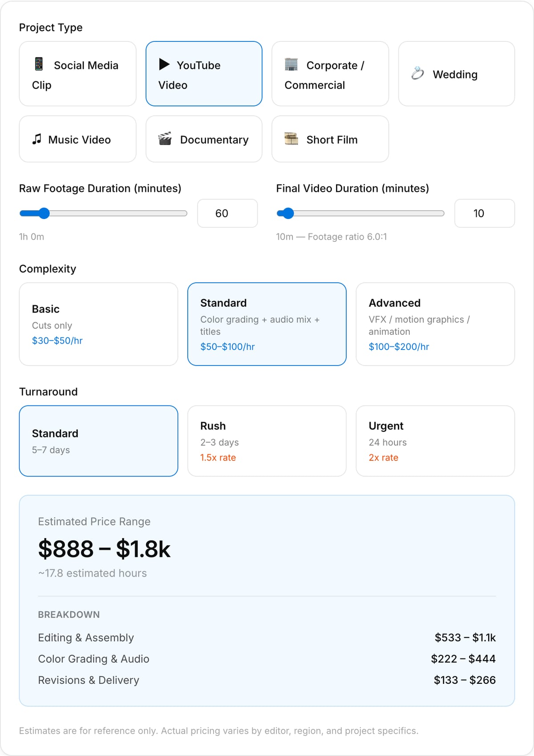534x756 pixels.
Task: Click the clapperboard icon on Documentary
Action: coord(165,139)
